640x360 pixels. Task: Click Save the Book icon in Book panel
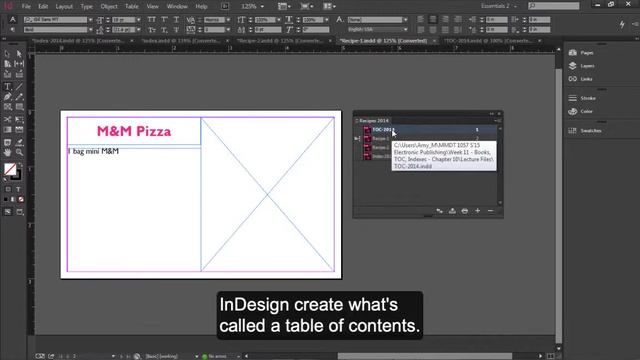pyautogui.click(x=452, y=211)
